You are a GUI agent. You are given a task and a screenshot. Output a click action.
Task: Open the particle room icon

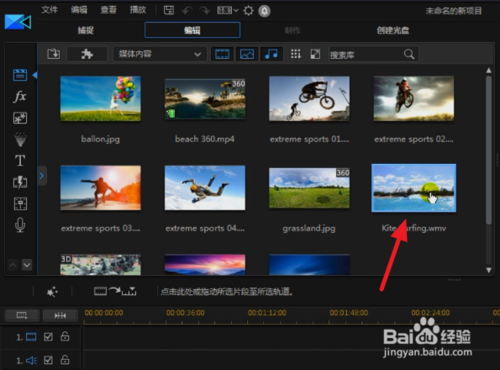[x=20, y=140]
